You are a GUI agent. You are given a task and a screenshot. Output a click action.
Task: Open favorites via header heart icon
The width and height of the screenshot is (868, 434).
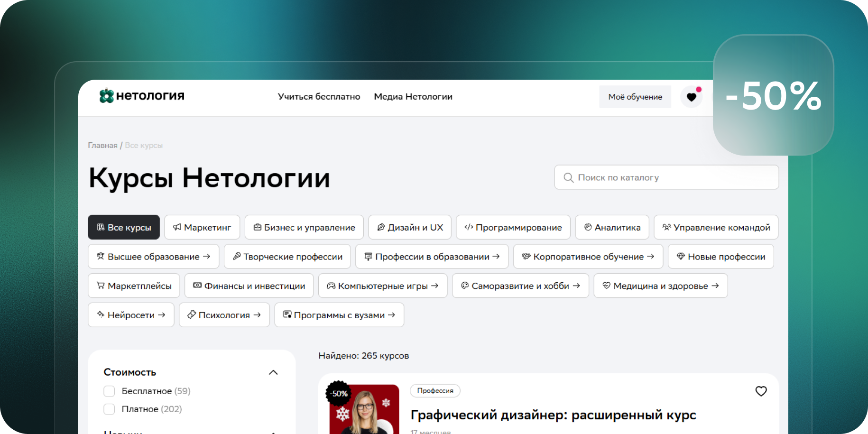[691, 97]
